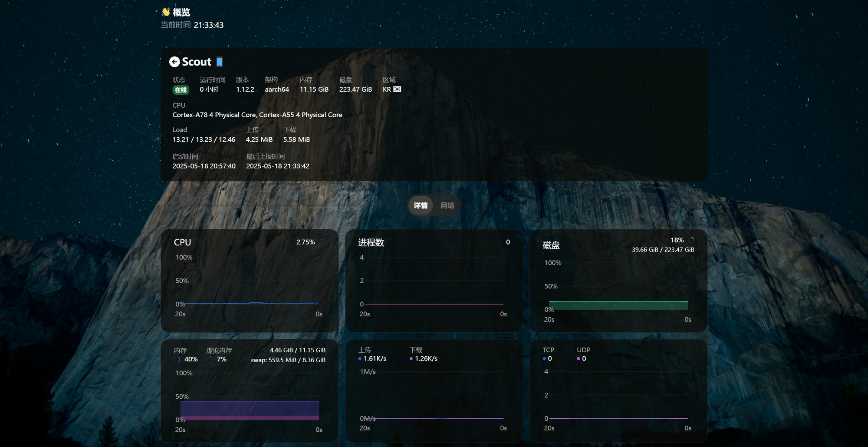Image resolution: width=868 pixels, height=447 pixels.
Task: Click the blue dot next to TCP count
Action: 544,359
